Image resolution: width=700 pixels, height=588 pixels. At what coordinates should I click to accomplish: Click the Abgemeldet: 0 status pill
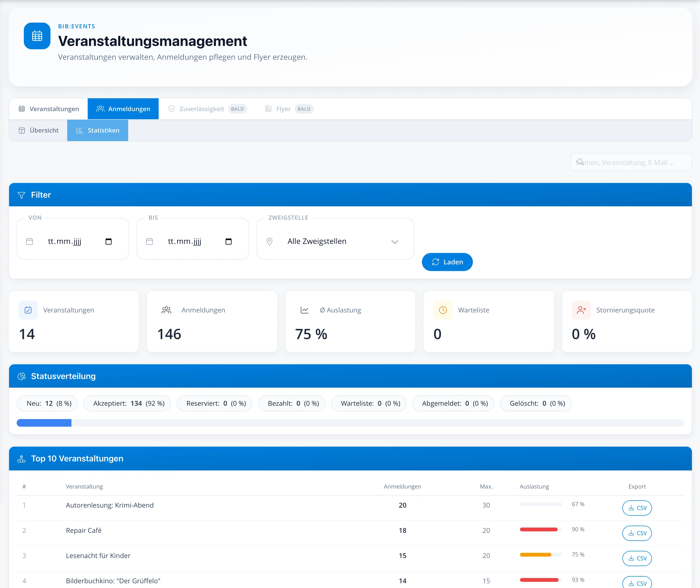click(453, 403)
